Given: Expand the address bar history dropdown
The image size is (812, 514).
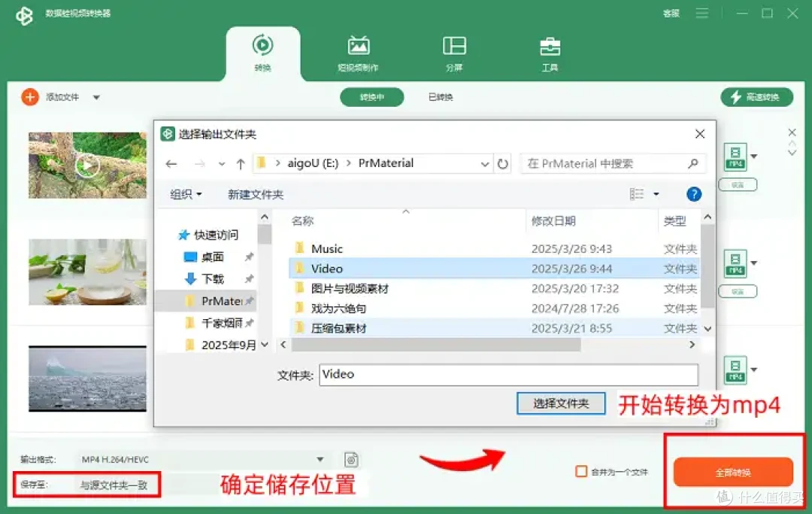Looking at the screenshot, I should (x=485, y=164).
